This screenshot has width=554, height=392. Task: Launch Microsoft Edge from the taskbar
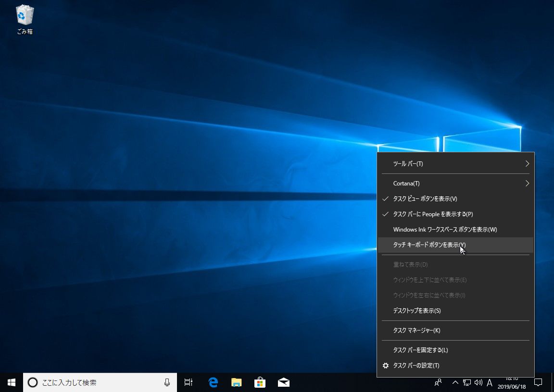(x=213, y=382)
